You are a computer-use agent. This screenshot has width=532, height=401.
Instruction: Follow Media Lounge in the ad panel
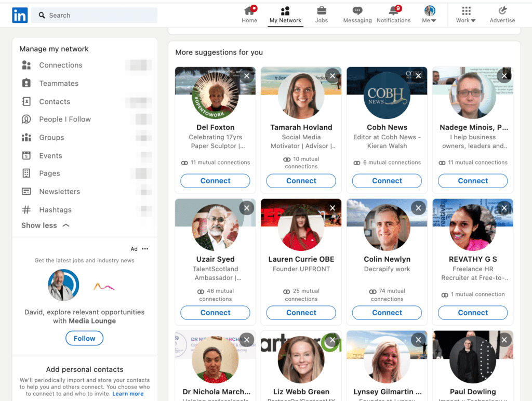coord(84,338)
